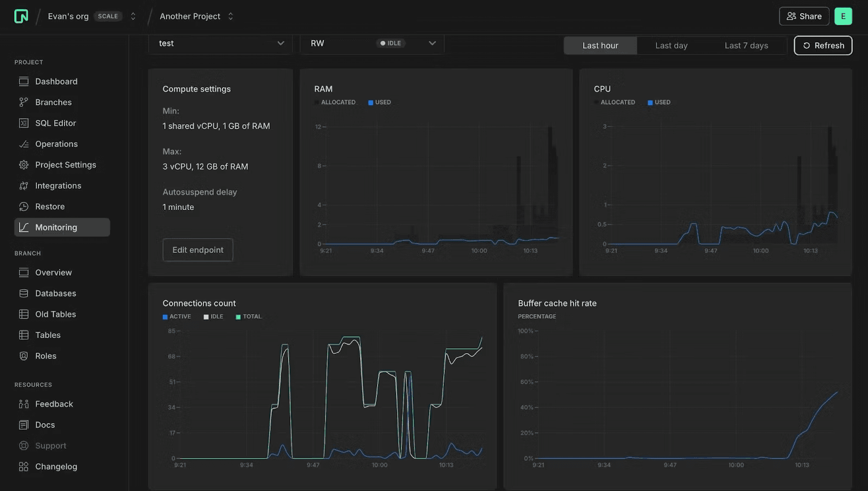This screenshot has width=868, height=491.
Task: Open the Operations page via its icon
Action: pyautogui.click(x=24, y=144)
